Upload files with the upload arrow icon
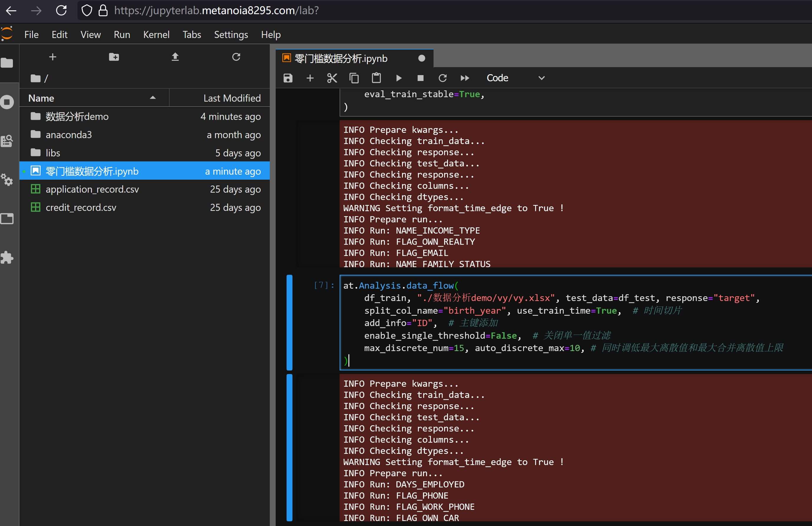The width and height of the screenshot is (812, 526). [x=175, y=57]
